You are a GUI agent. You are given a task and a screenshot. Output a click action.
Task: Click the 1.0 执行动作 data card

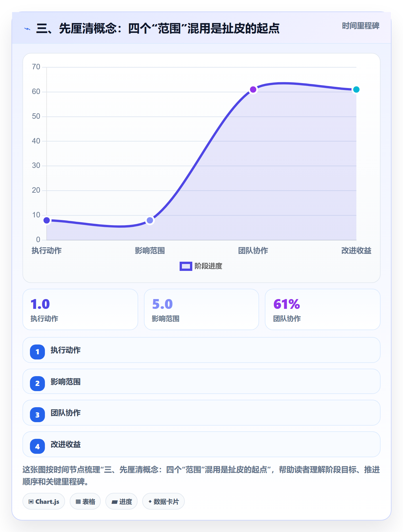point(80,309)
